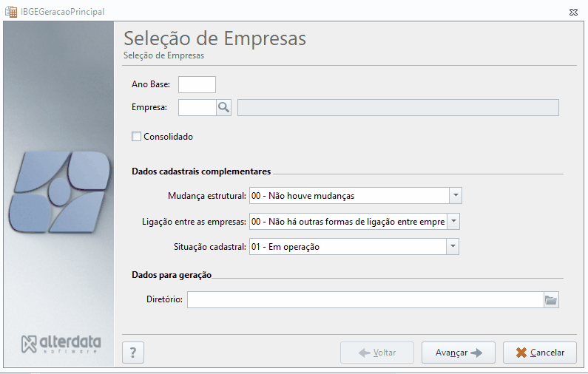The image size is (588, 374).
Task: Click the grey Empresa name display field
Action: tap(398, 108)
